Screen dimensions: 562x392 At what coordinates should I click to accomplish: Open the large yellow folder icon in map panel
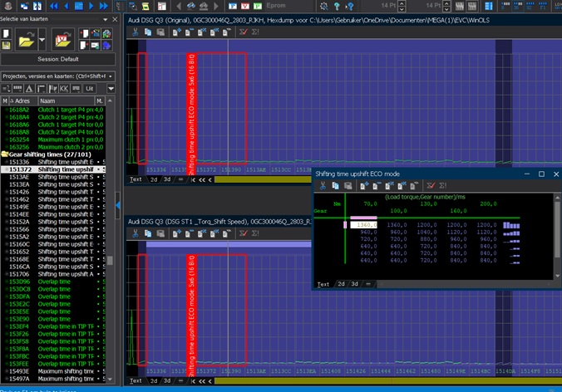[27, 40]
